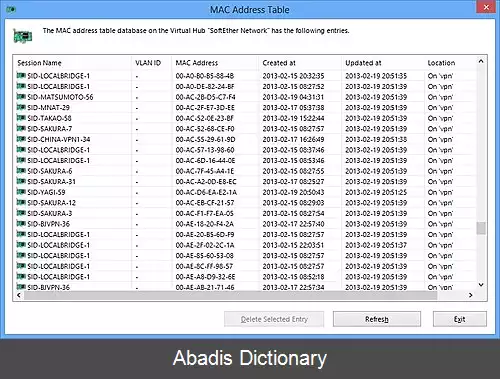Click the SID-MATSUMOTO-56 row network card icon
The width and height of the screenshot is (500, 379).
21,97
